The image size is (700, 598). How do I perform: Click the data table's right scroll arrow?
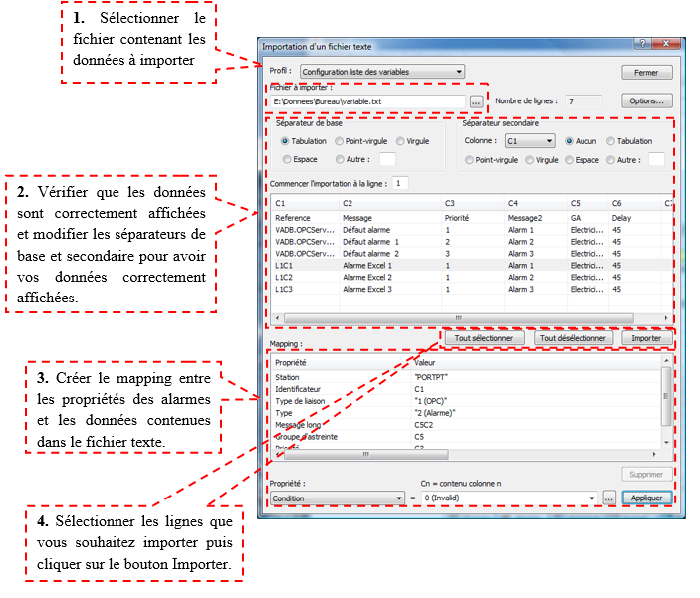[x=666, y=318]
